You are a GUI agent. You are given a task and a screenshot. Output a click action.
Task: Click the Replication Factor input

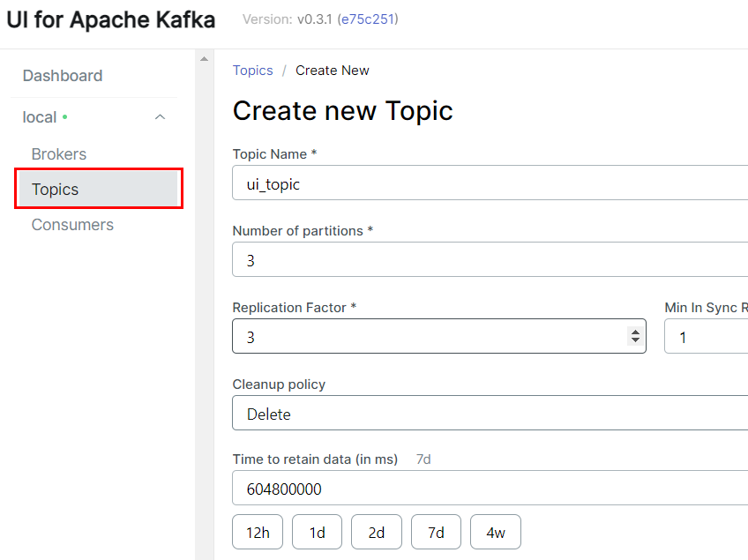(439, 336)
